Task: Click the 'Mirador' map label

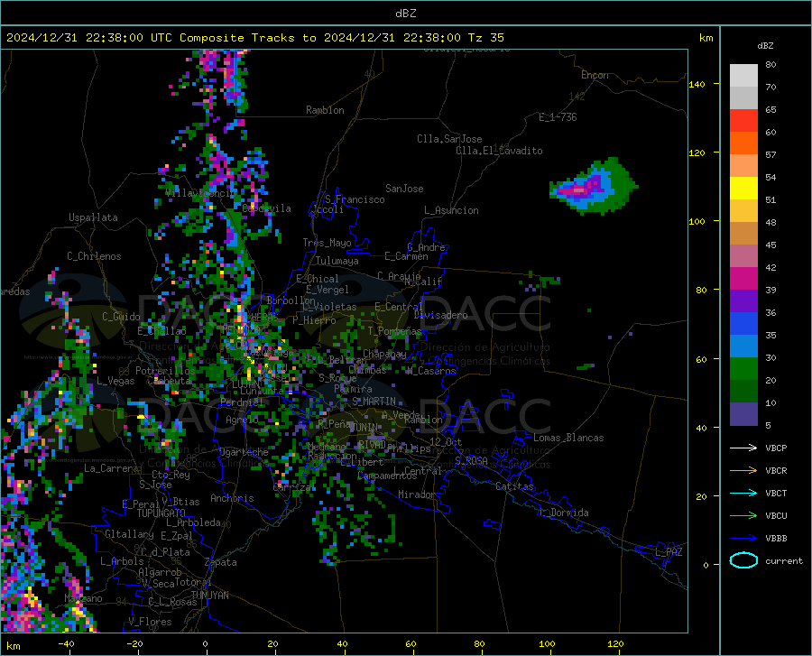Action: pos(417,494)
